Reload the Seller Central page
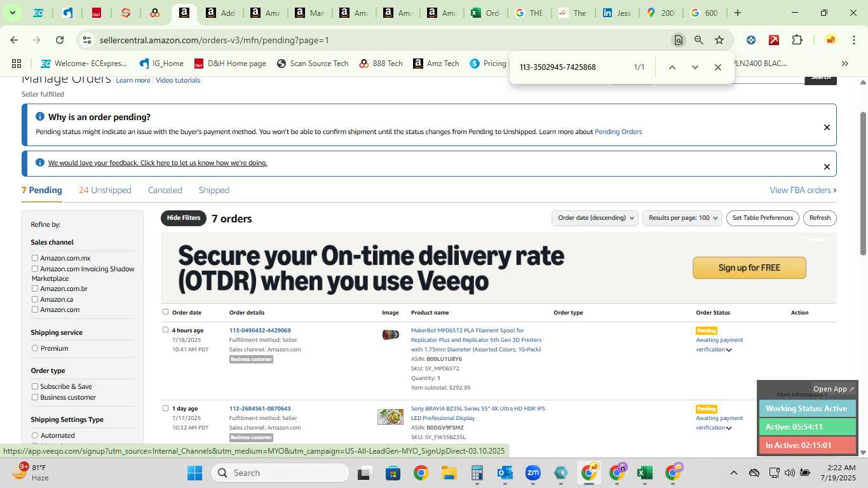 60,40
